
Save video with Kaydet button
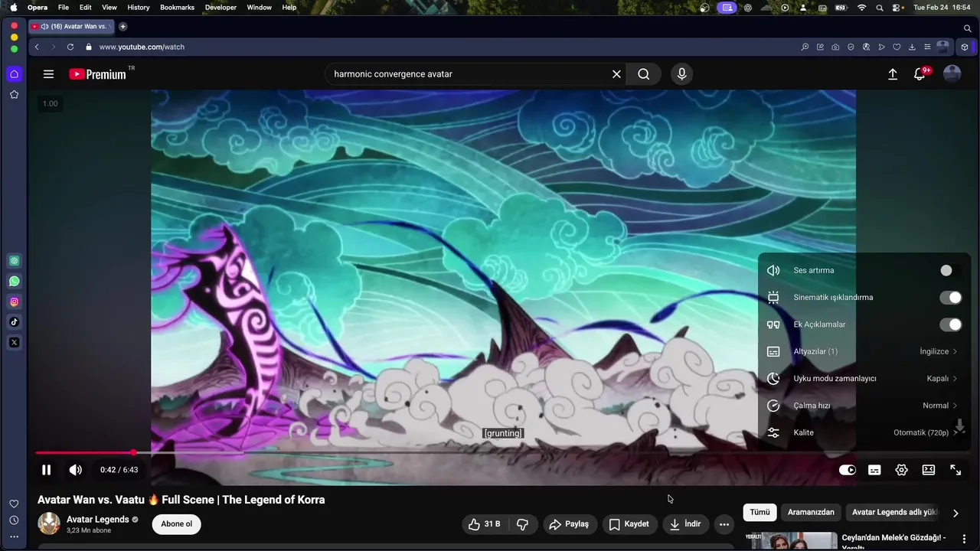(629, 524)
